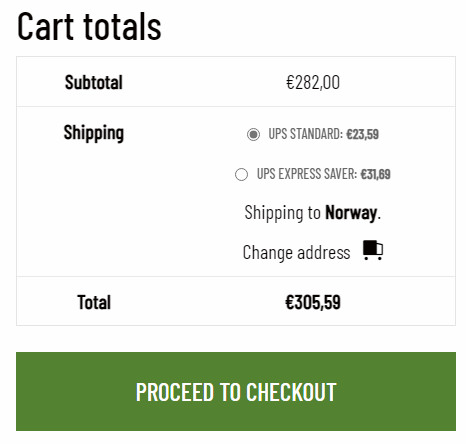This screenshot has height=444, width=466.
Task: Click the 'Shipping to' text before Norway
Action: pos(283,212)
